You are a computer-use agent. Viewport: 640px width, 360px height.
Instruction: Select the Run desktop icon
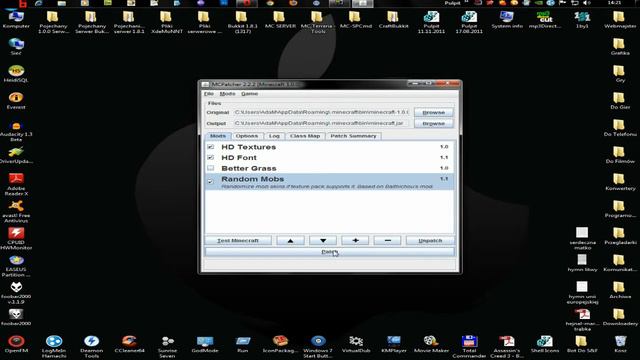(242, 343)
